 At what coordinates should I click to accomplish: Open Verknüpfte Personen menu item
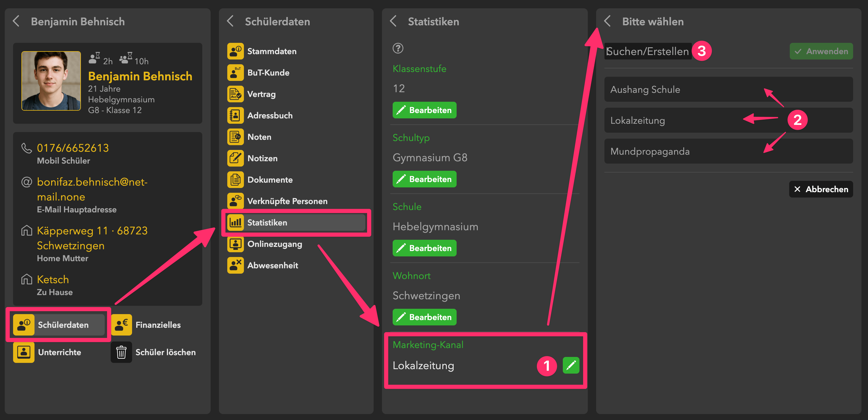(x=287, y=201)
